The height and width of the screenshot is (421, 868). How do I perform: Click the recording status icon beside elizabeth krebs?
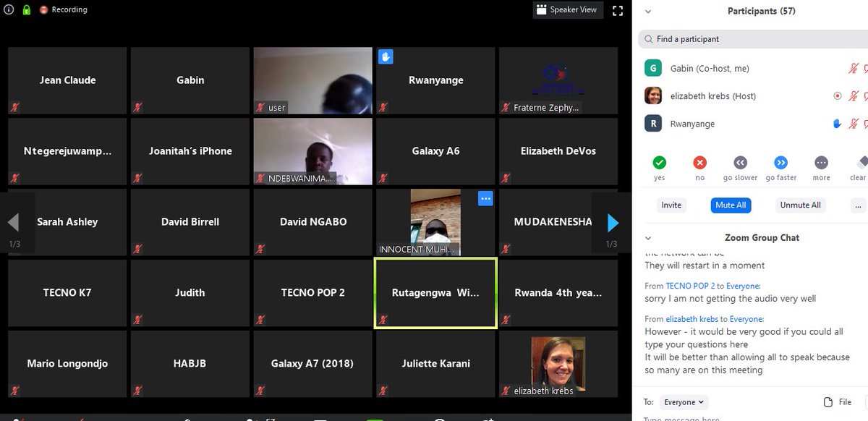pos(838,95)
